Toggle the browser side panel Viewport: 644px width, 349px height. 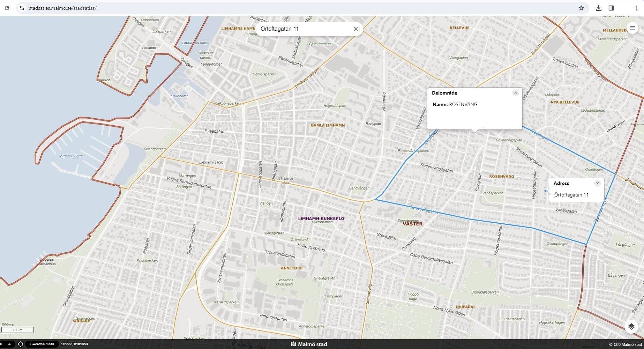[611, 8]
